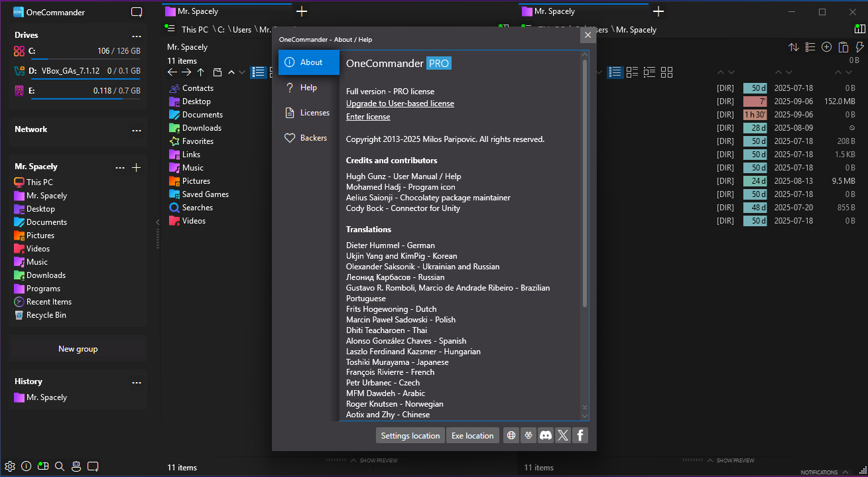Open the Upgrade to User-based license link
The image size is (868, 477).
pyautogui.click(x=400, y=103)
